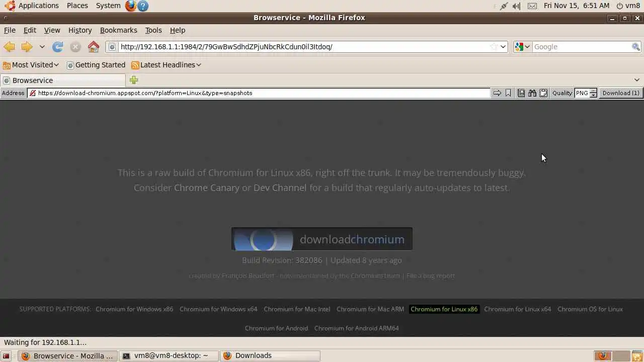
Task: Open the Edit menu
Action: pyautogui.click(x=30, y=30)
